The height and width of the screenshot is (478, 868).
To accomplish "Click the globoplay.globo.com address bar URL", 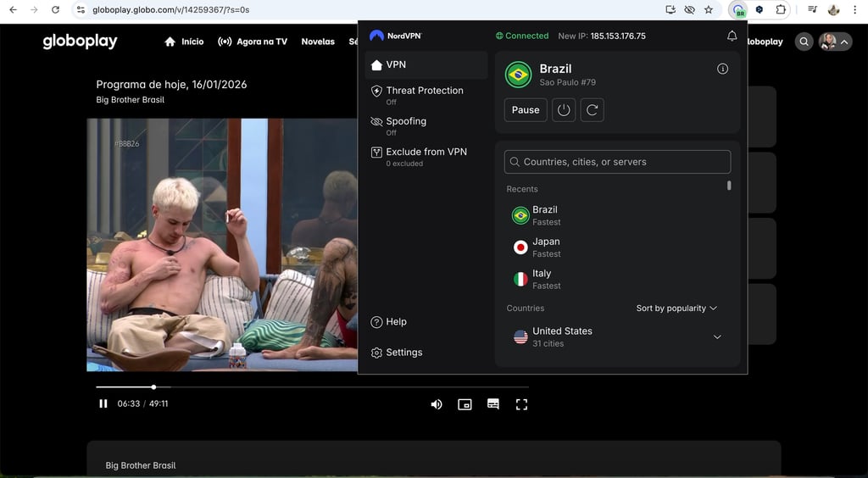I will point(170,9).
